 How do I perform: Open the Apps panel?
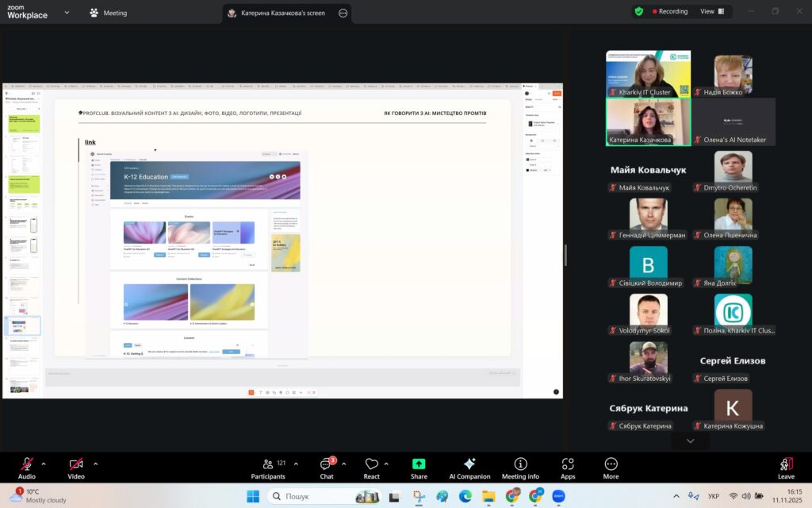[568, 468]
